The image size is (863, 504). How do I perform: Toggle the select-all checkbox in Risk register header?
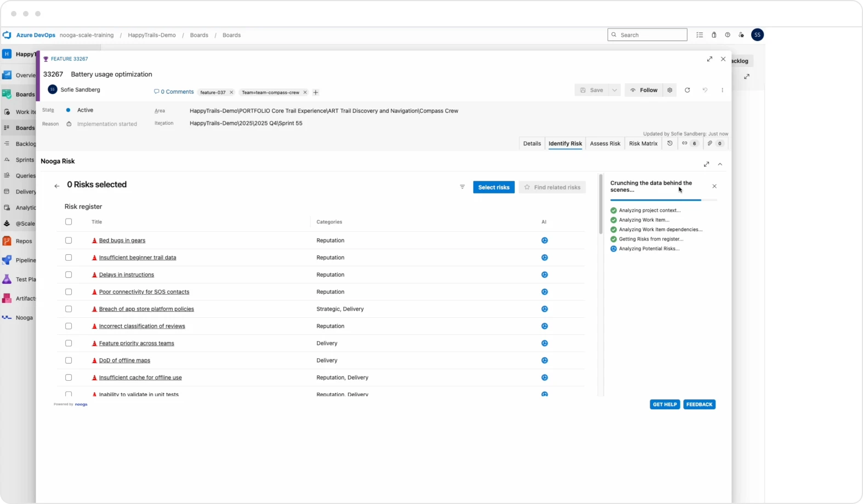point(69,222)
